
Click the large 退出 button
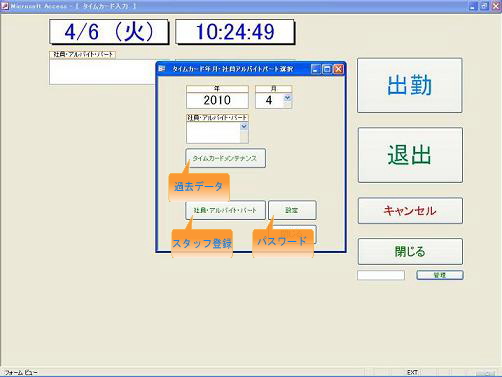410,155
